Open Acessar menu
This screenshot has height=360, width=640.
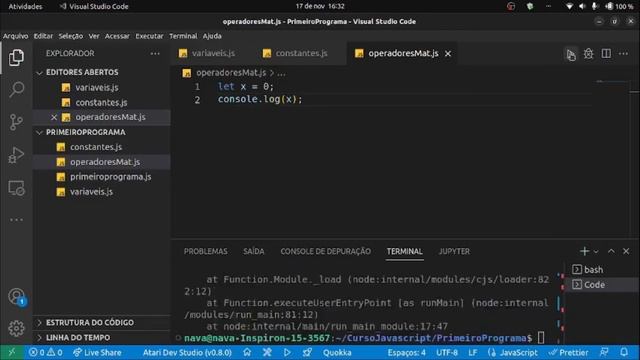click(x=117, y=36)
